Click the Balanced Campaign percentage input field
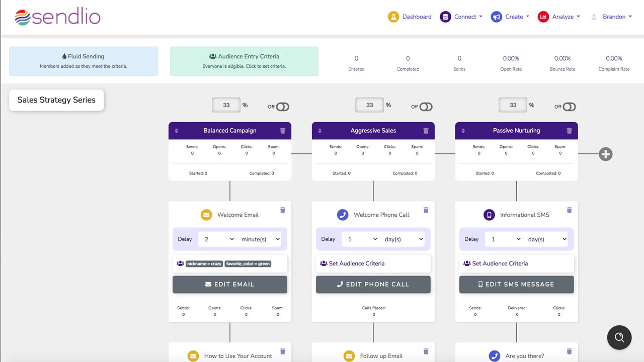644x362 pixels. (x=226, y=105)
